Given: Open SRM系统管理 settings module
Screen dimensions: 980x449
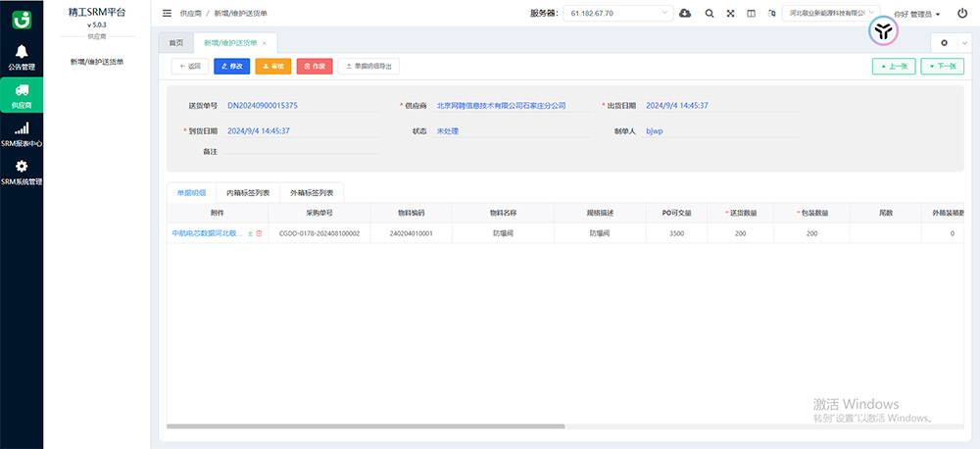Looking at the screenshot, I should (x=22, y=173).
